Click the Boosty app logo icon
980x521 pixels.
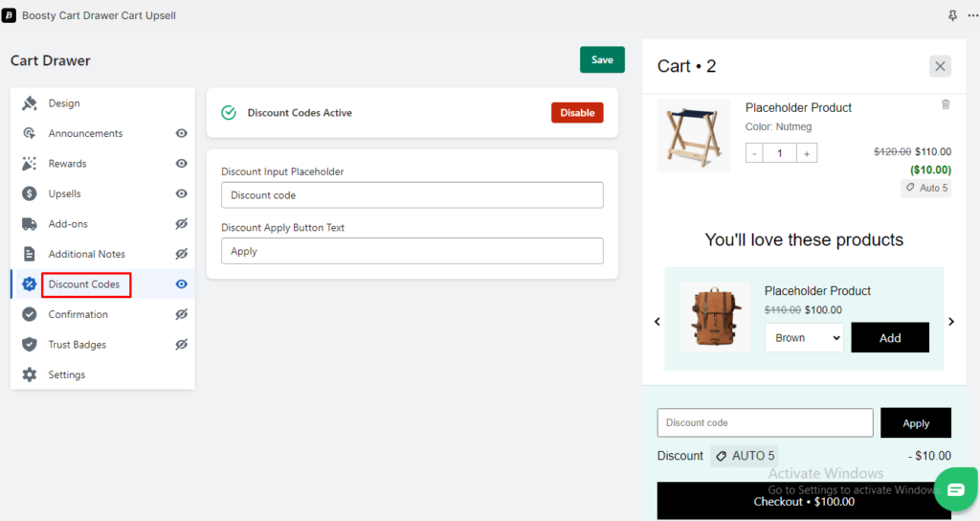tap(9, 15)
